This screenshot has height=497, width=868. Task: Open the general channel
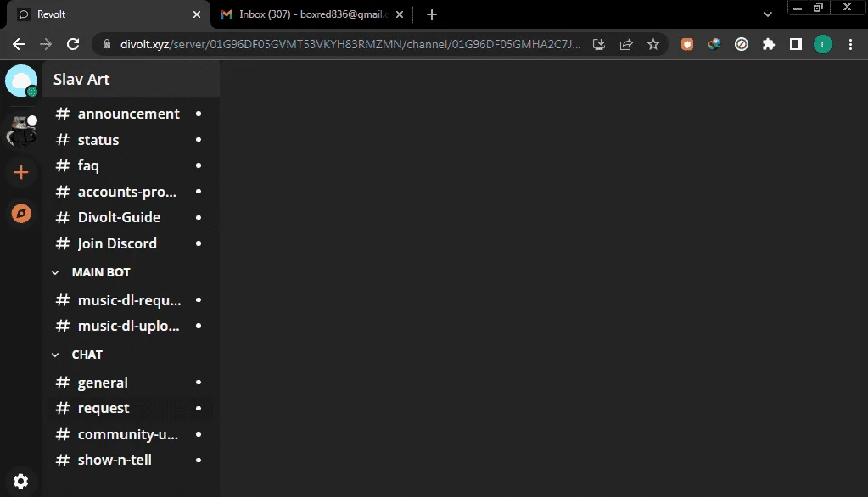pyautogui.click(x=131, y=383)
